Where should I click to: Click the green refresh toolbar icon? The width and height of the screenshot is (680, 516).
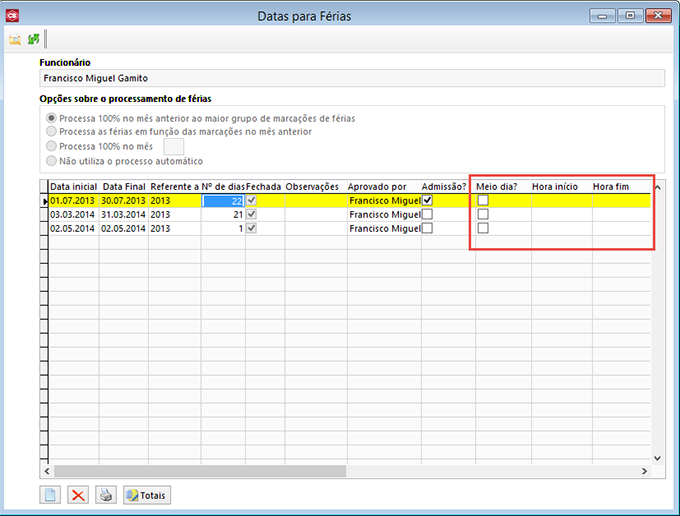pyautogui.click(x=34, y=39)
